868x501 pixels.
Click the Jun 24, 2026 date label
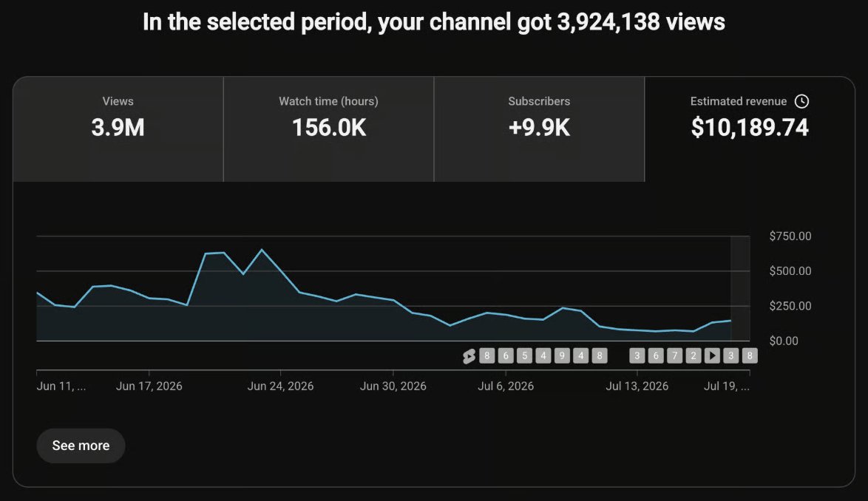280,386
